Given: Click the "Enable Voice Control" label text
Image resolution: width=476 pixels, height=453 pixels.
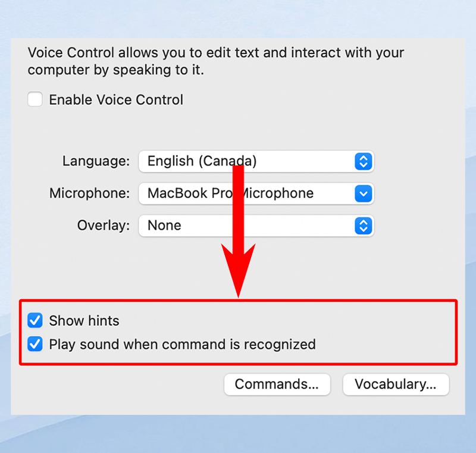Looking at the screenshot, I should [116, 99].
